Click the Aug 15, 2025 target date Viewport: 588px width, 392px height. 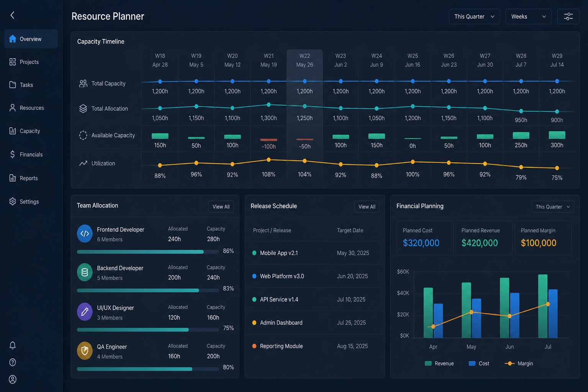[x=352, y=346]
